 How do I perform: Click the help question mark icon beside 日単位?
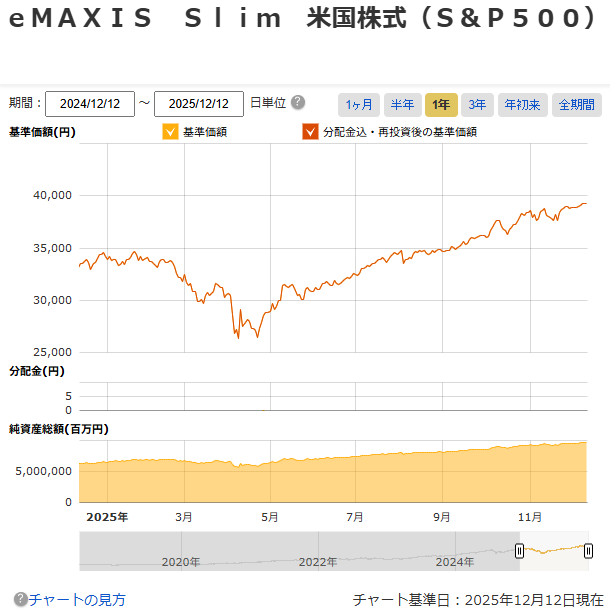pyautogui.click(x=298, y=103)
